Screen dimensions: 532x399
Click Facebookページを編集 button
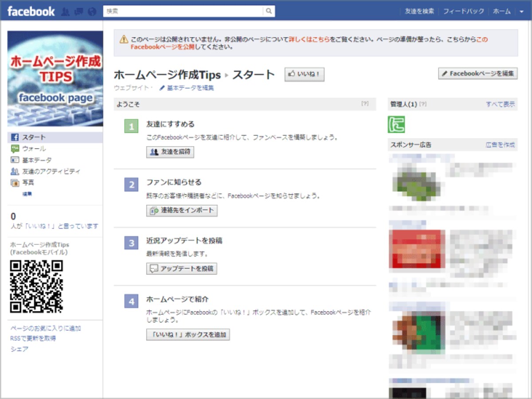478,74
